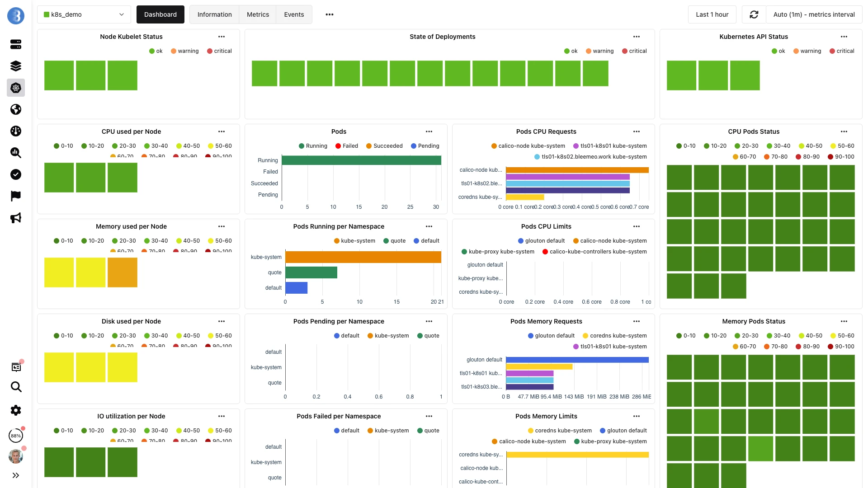This screenshot has width=868, height=488.
Task: Open the globe (public status) sidebar icon
Action: click(x=16, y=109)
